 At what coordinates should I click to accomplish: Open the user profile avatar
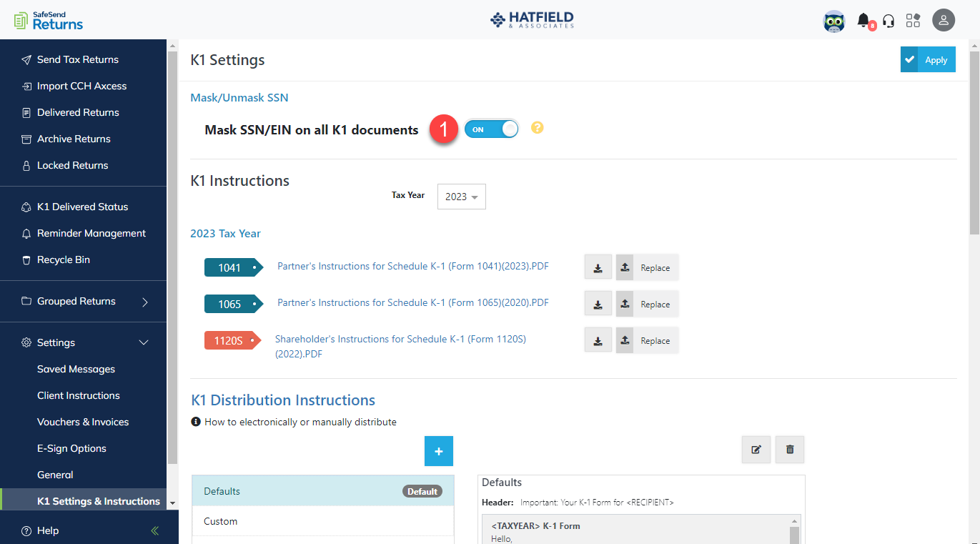point(944,20)
